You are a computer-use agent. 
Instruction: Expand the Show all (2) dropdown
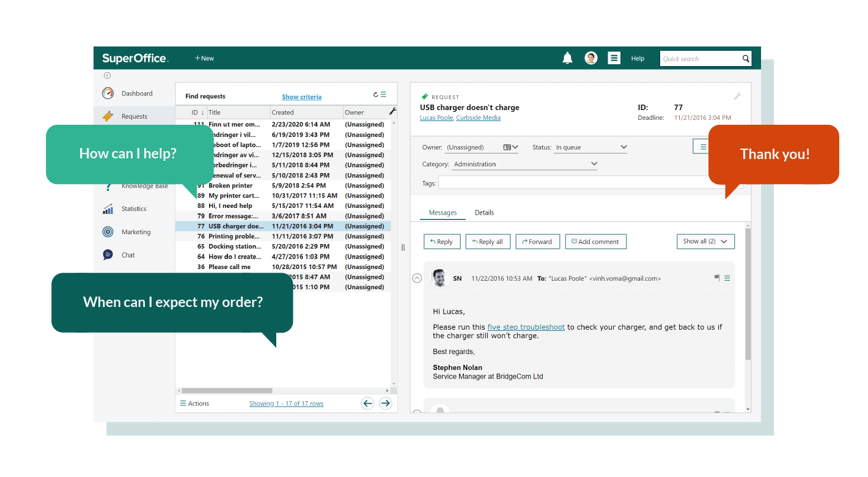point(705,242)
